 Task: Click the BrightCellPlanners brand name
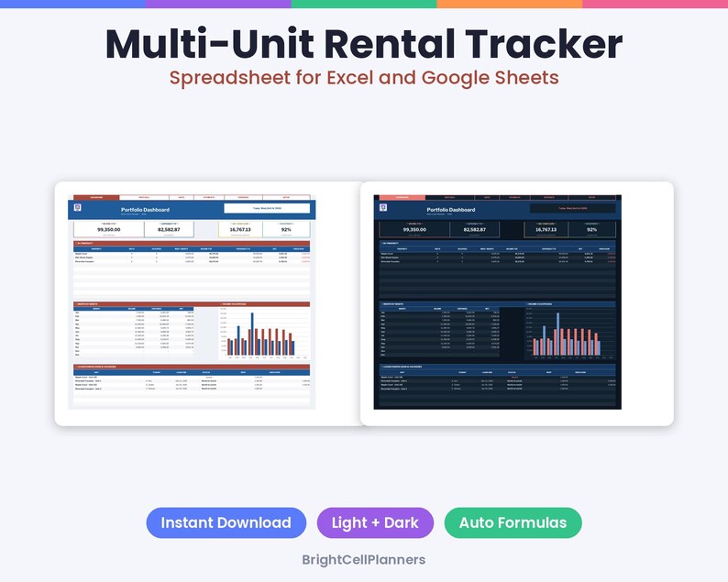click(363, 560)
